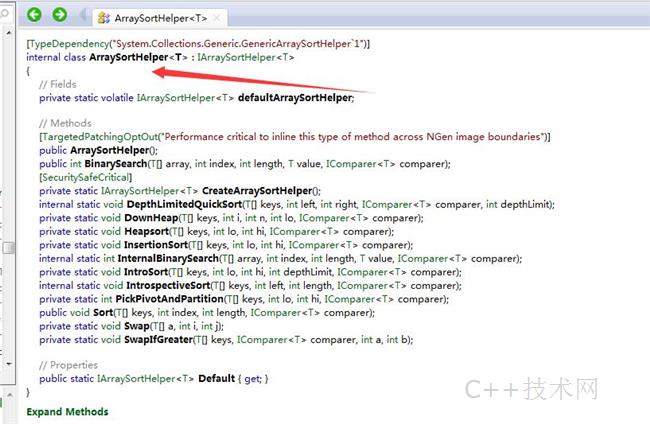
Task: Click IComparer<T> in the BinarySearch signature
Action: pos(361,164)
